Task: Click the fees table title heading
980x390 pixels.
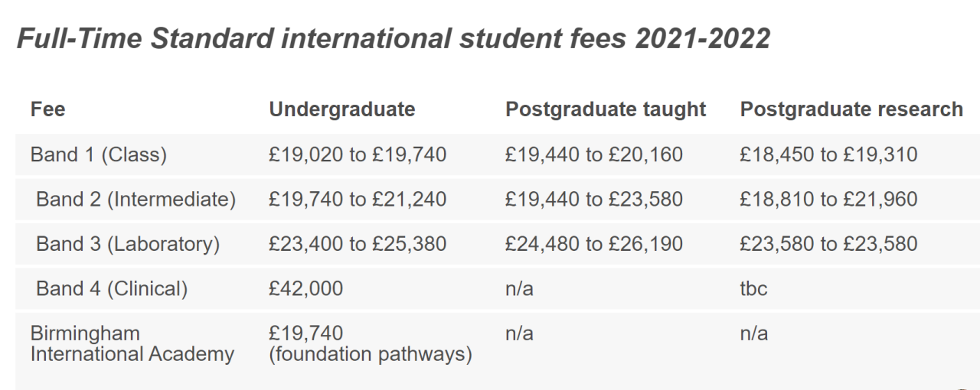Action: point(393,39)
